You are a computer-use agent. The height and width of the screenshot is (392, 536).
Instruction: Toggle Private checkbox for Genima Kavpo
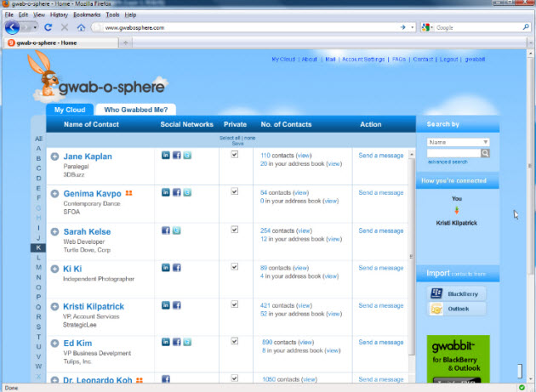pos(235,191)
